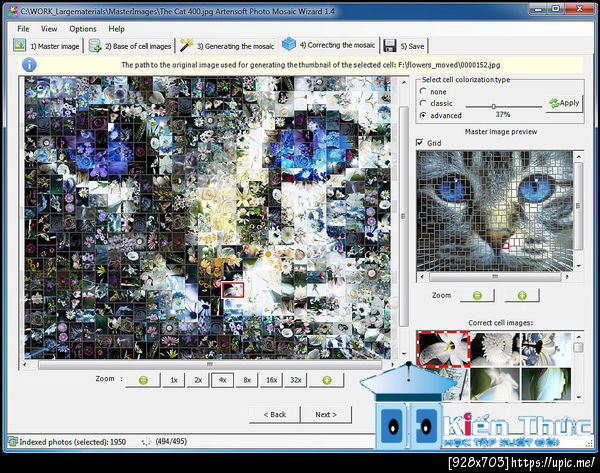Open the Options menu
600x473 pixels.
tap(83, 29)
